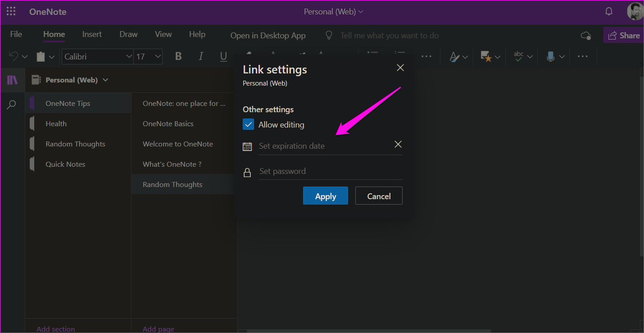Disable the Allow editing checkbox
This screenshot has height=333, width=644.
[x=248, y=124]
